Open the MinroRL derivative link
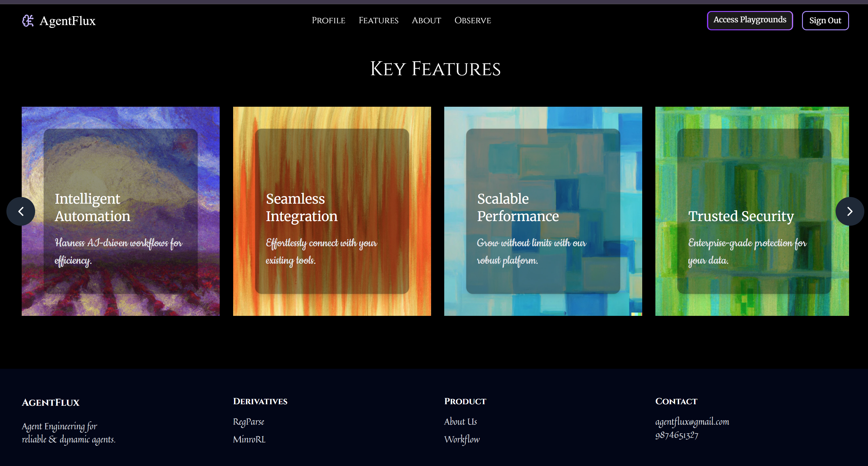 [249, 439]
